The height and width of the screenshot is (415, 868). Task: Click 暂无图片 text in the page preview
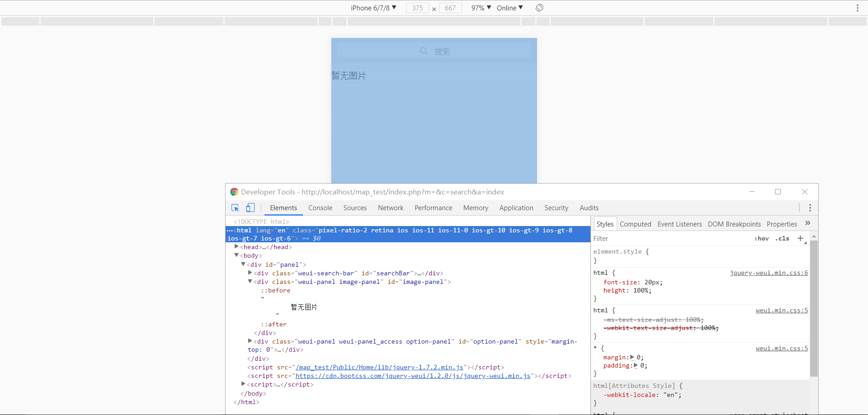[349, 75]
